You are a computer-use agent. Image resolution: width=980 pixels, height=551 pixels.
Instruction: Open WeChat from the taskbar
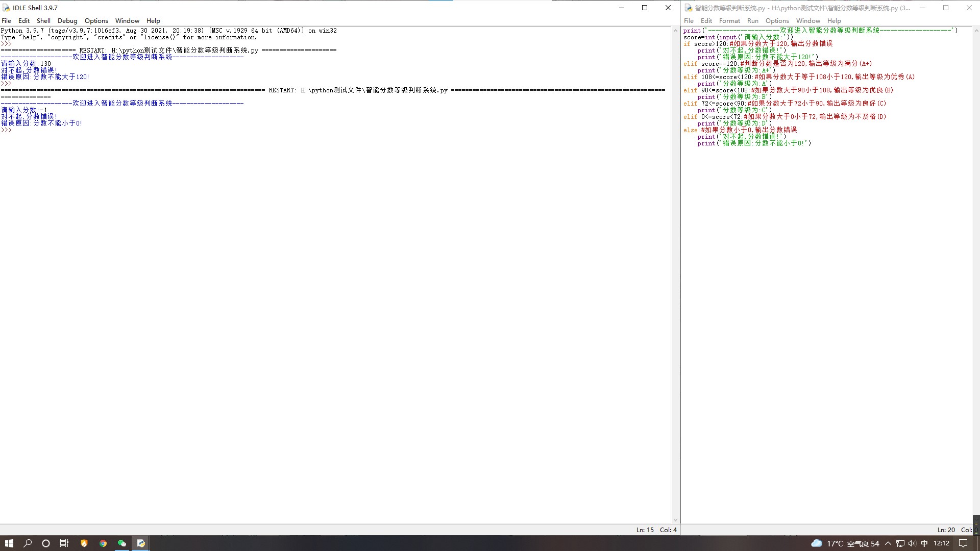point(122,543)
